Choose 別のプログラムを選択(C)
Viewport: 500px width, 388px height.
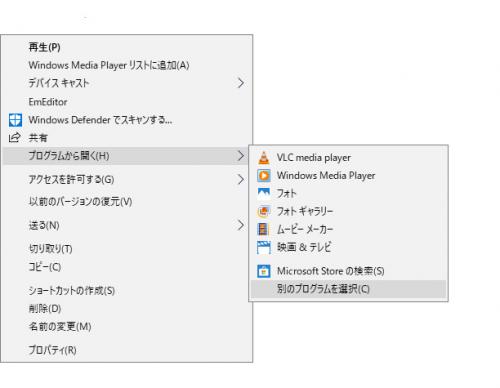tap(348, 289)
